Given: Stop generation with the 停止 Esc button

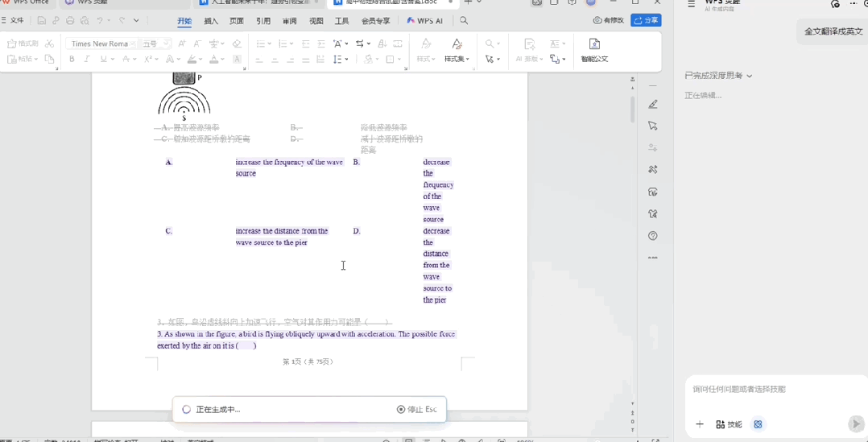Looking at the screenshot, I should pos(417,409).
